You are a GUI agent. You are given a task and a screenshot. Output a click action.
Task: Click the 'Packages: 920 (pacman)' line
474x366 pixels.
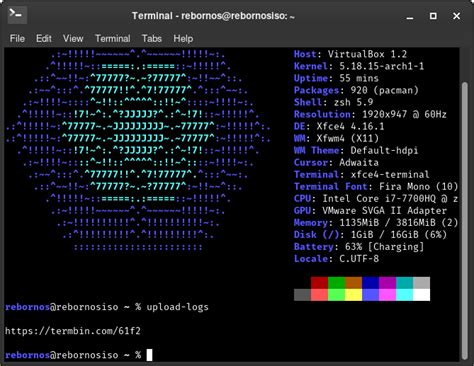(356, 90)
